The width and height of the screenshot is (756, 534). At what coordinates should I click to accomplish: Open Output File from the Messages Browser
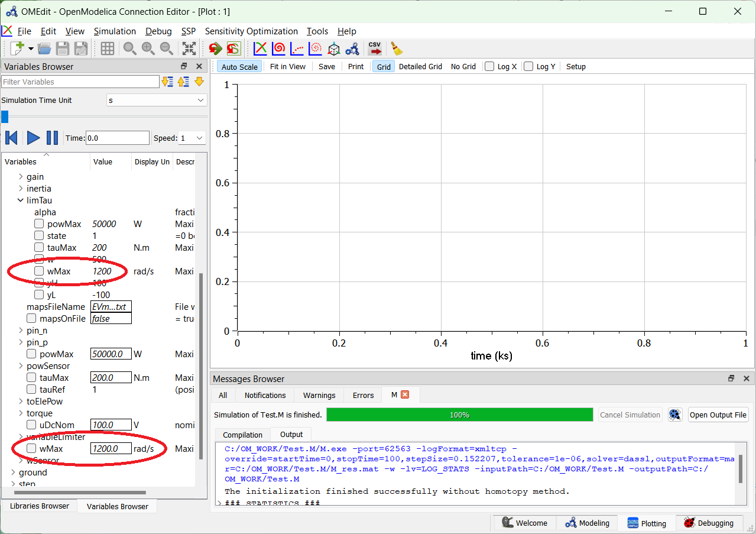718,414
